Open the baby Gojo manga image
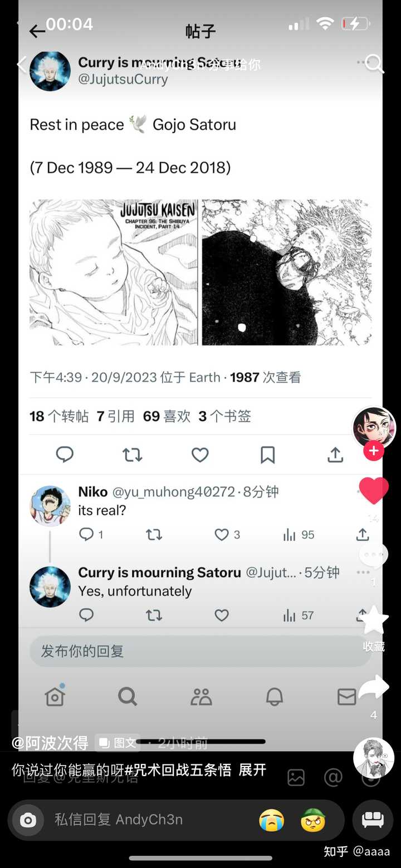401x868 pixels. pos(114,272)
